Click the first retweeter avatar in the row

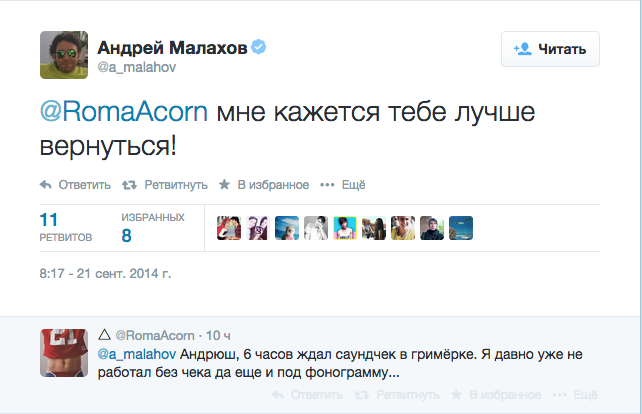point(229,228)
